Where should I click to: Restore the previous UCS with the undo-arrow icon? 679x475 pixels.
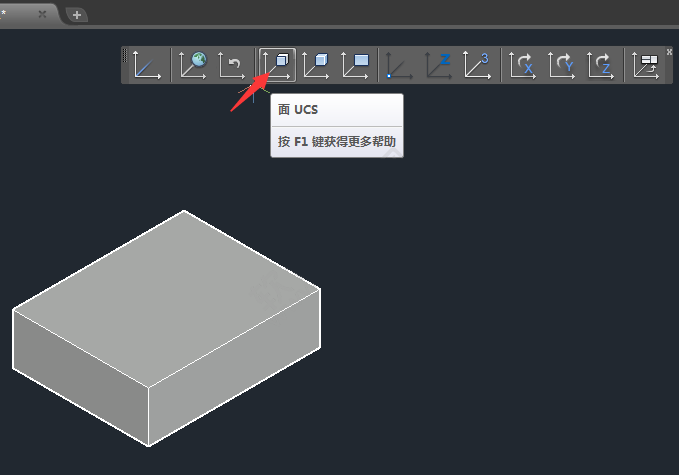(x=231, y=65)
